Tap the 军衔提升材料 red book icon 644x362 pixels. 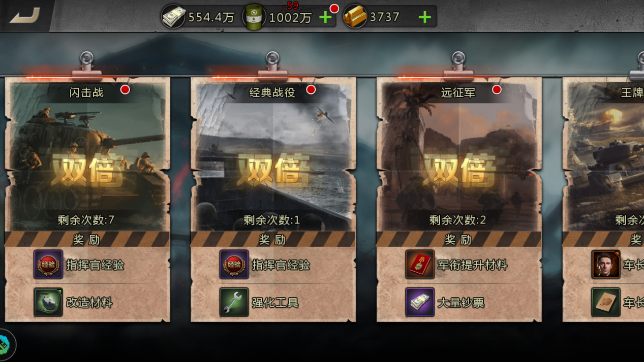(420, 265)
